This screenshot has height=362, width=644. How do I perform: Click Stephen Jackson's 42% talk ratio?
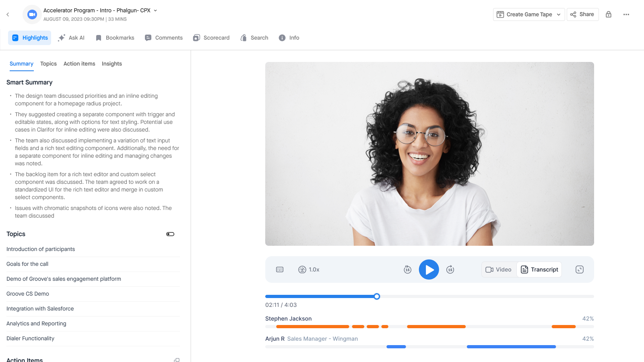[x=588, y=319]
